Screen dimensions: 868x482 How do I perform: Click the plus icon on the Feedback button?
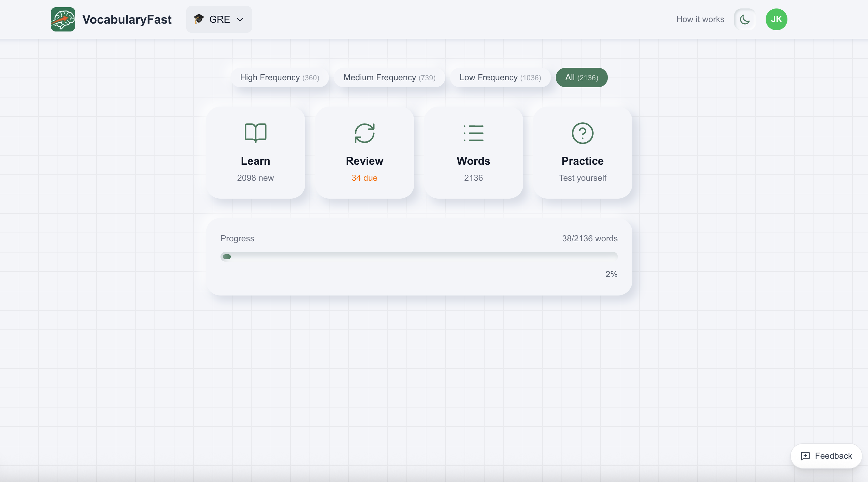[x=806, y=456]
